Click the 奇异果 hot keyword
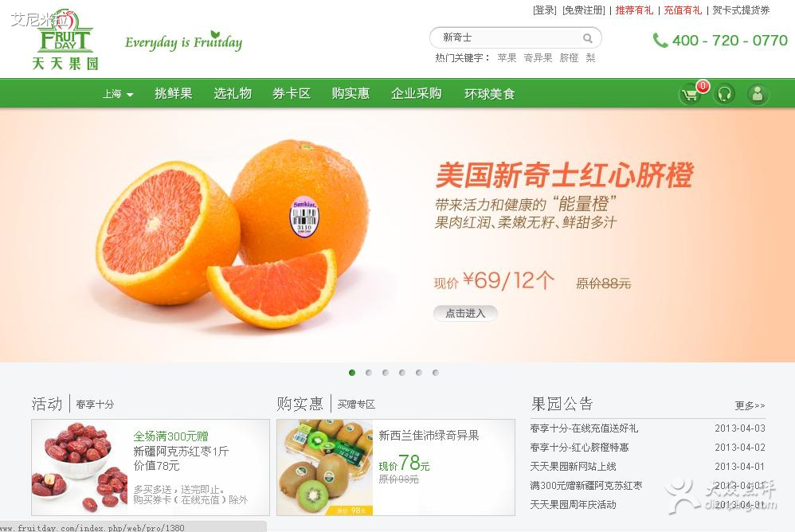This screenshot has height=532, width=795. [x=538, y=58]
